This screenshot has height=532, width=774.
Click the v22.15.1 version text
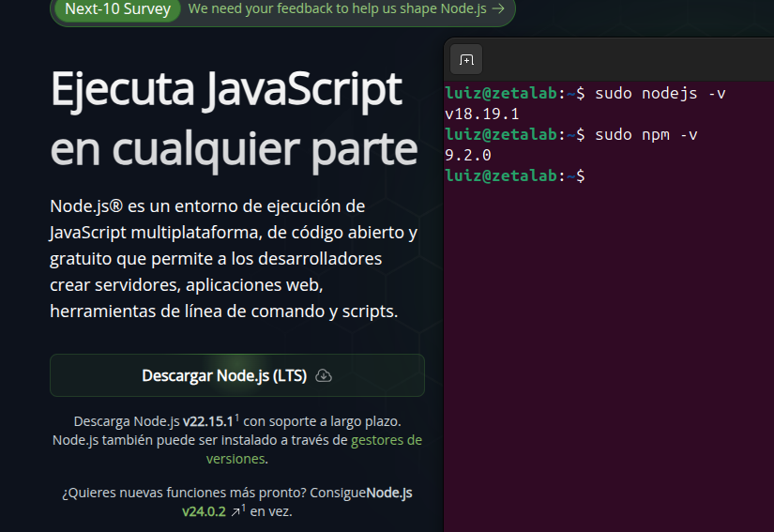(x=207, y=421)
